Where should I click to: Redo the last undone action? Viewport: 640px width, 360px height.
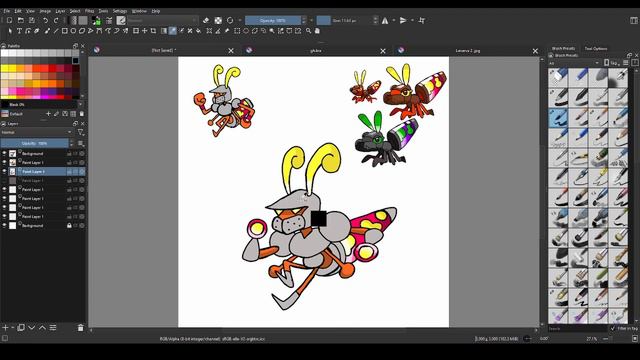56,20
